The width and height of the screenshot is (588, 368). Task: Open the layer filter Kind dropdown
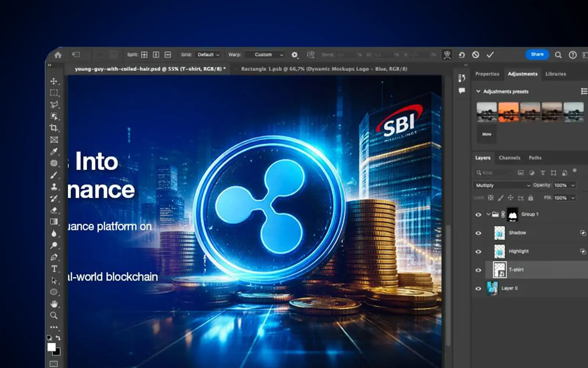(x=493, y=173)
